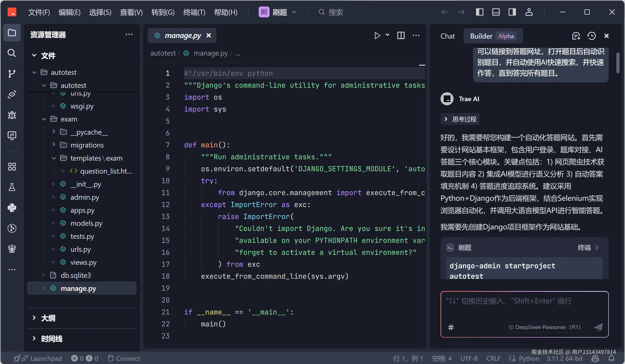Viewport: 625px width, 364px height.
Task: Collapse the templates\exam folder
Action: [54, 158]
